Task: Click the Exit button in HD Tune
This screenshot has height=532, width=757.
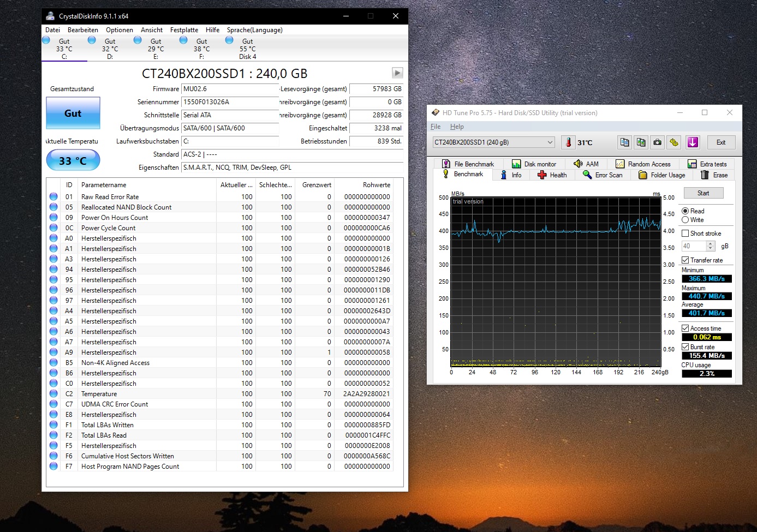Action: pyautogui.click(x=721, y=142)
